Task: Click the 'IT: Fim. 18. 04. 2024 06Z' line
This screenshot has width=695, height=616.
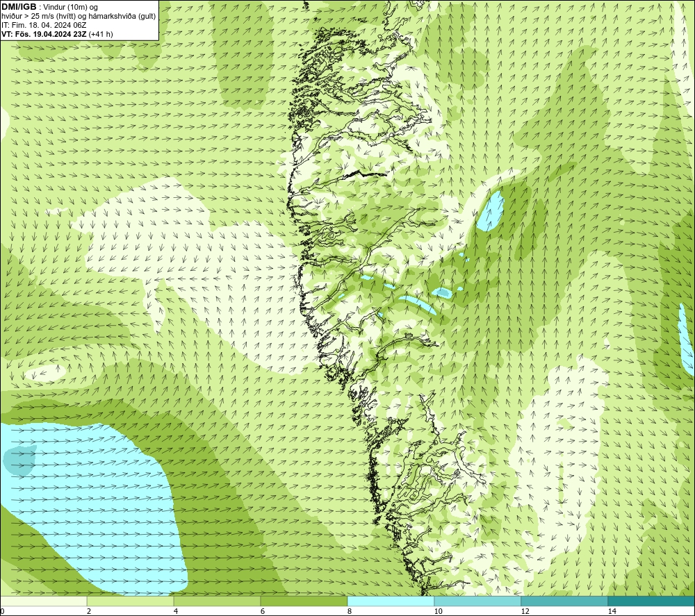Action: [44, 25]
